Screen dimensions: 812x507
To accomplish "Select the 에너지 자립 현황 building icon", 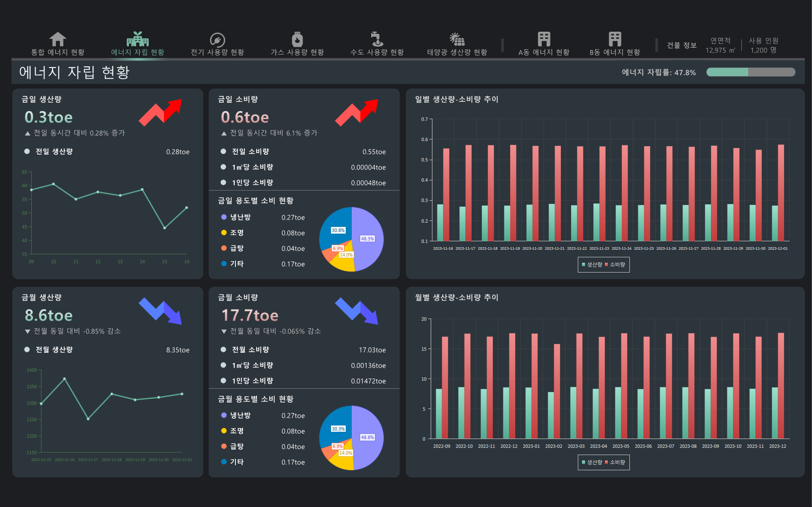I will click(137, 39).
